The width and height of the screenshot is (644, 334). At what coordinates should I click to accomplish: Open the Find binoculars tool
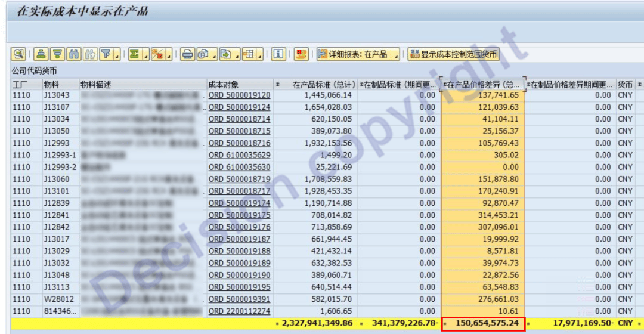click(74, 54)
